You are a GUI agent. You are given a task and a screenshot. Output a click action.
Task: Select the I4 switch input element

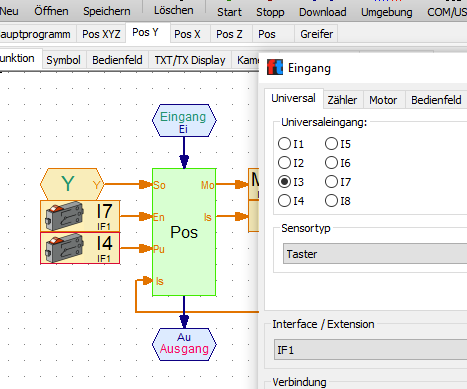(80, 248)
